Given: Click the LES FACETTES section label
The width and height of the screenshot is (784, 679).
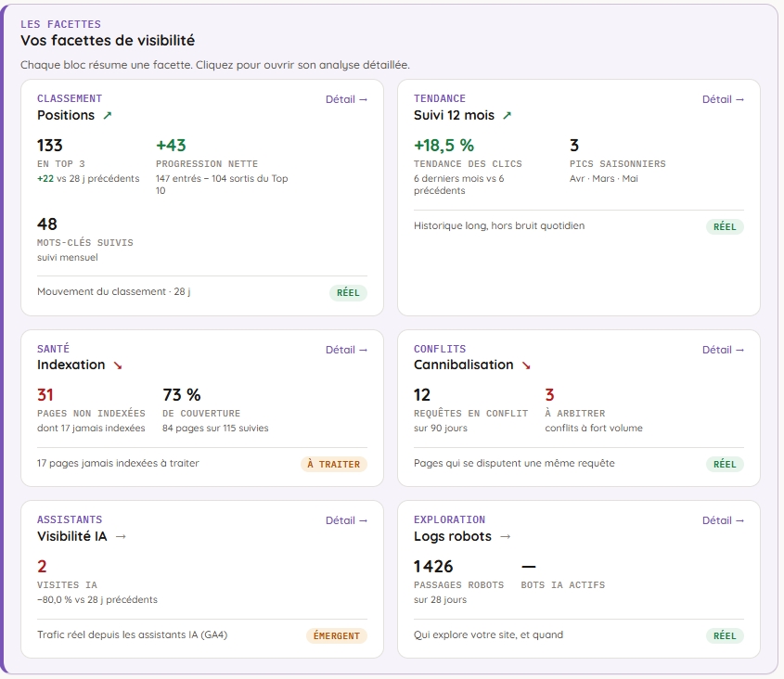Looking at the screenshot, I should 60,24.
